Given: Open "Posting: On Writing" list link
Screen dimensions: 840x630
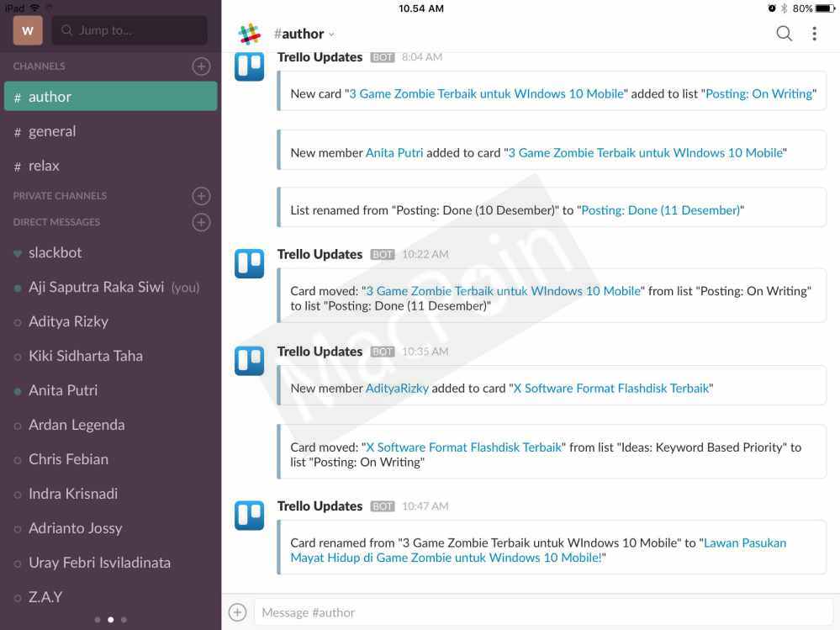Looking at the screenshot, I should 759,93.
